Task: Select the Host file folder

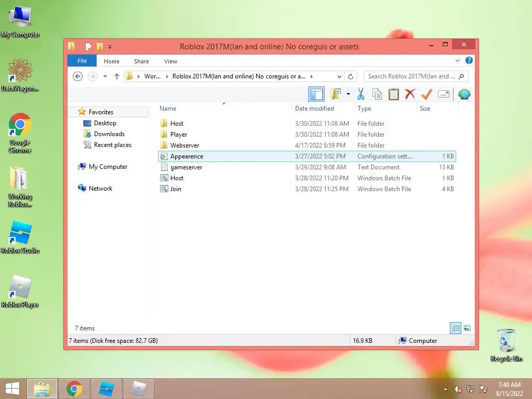Action: 307,124
